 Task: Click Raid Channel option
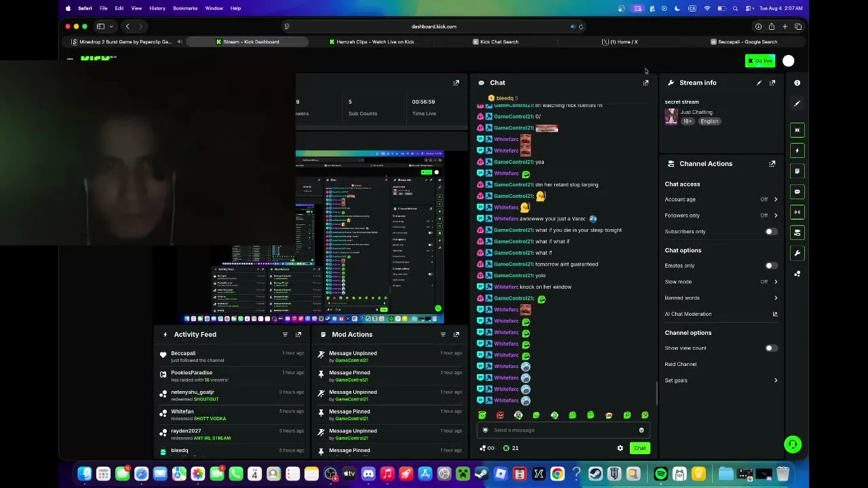click(x=681, y=365)
